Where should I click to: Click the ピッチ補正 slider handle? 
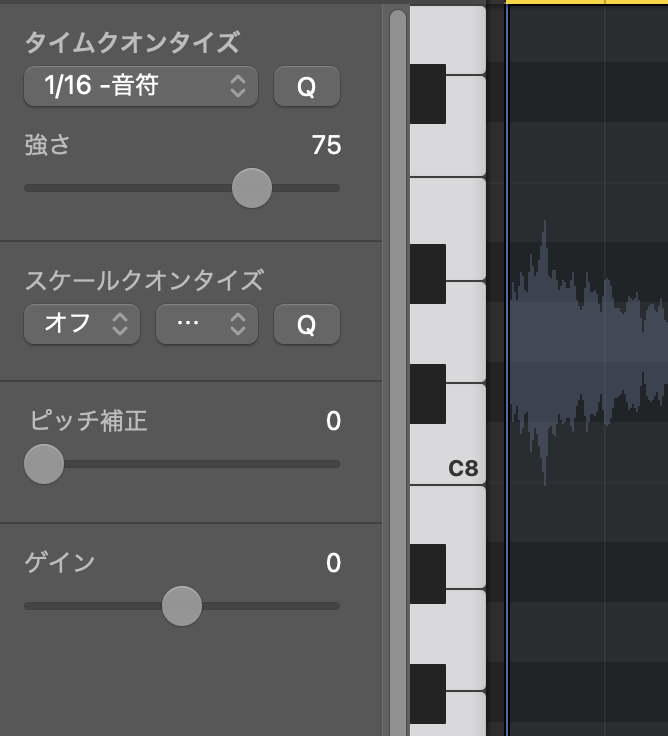(43, 464)
